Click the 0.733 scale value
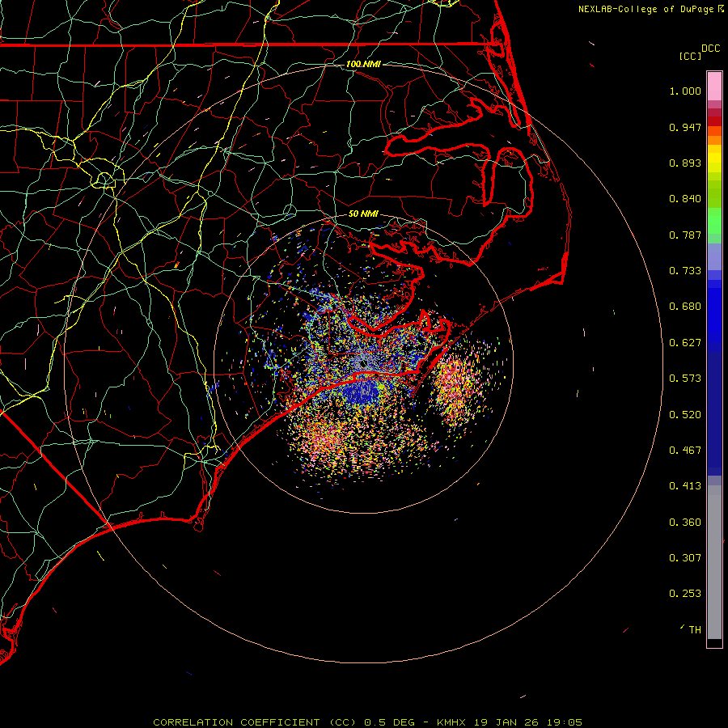The height and width of the screenshot is (728, 728). click(x=685, y=271)
